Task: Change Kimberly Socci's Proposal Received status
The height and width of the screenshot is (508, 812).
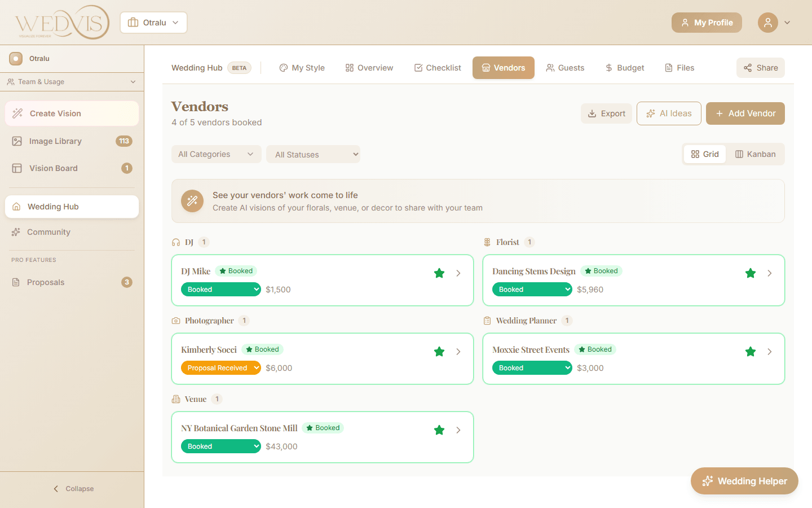Action: pos(220,367)
